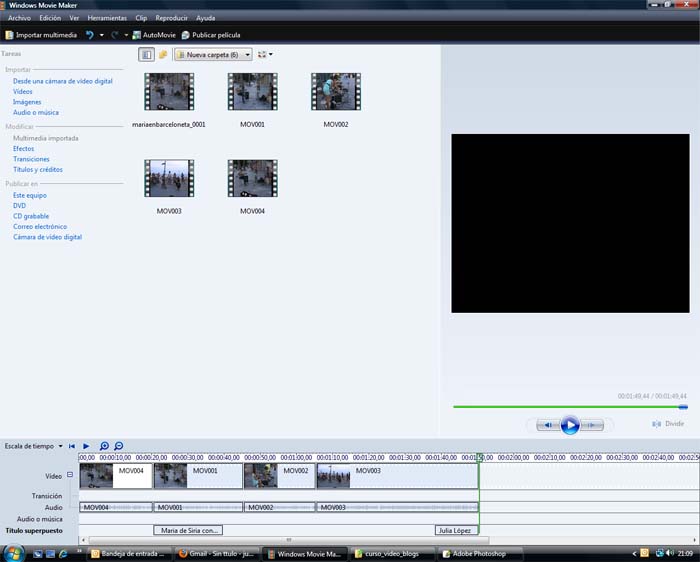Click the volume speaker tray icon
The image size is (700, 562).
pos(669,553)
